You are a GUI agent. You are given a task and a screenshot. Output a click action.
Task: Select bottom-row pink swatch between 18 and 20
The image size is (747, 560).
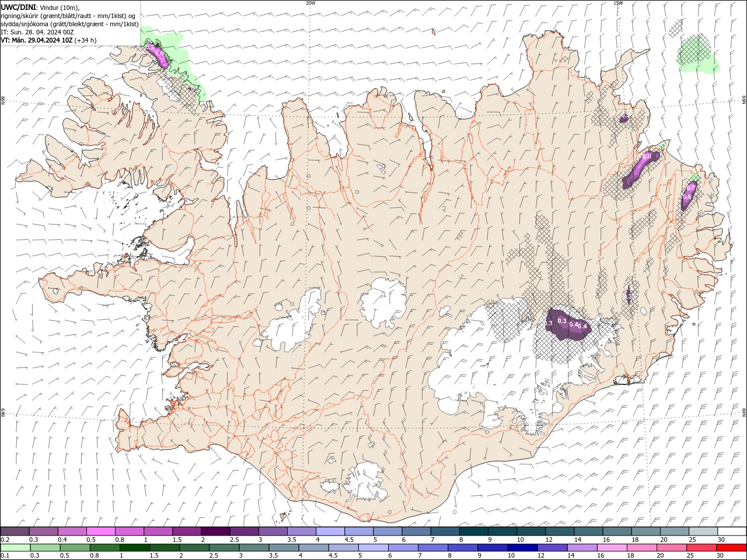pyautogui.click(x=641, y=548)
